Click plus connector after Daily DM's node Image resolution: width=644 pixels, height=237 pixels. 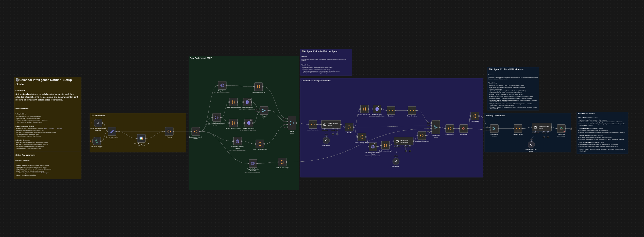571,129
